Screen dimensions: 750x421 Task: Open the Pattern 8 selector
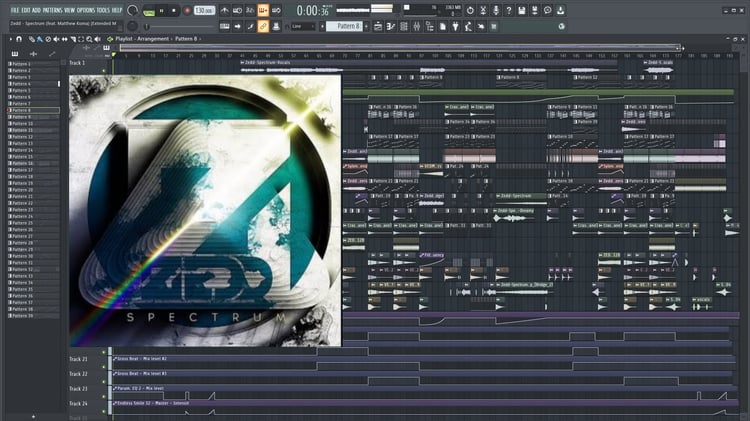click(x=344, y=26)
